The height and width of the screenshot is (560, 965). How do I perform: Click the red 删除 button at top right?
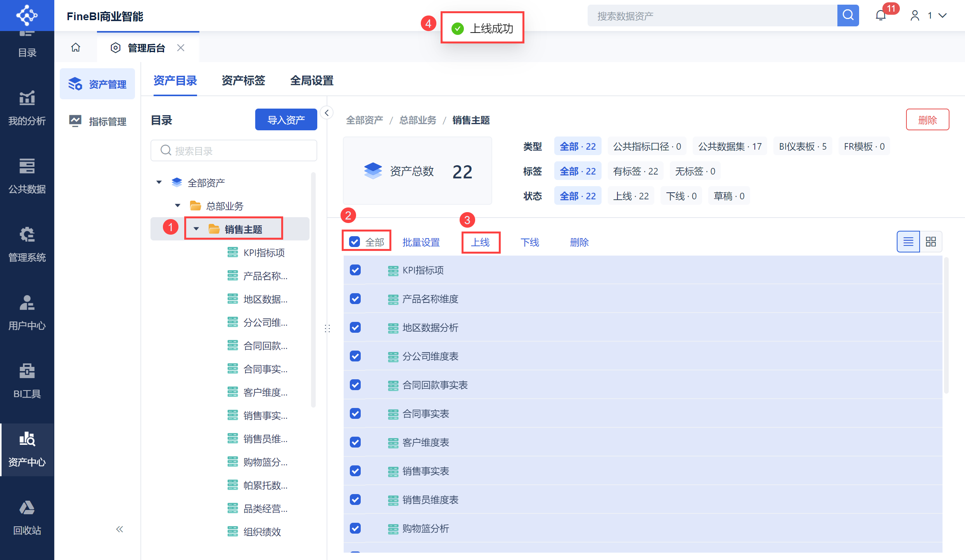[927, 119]
